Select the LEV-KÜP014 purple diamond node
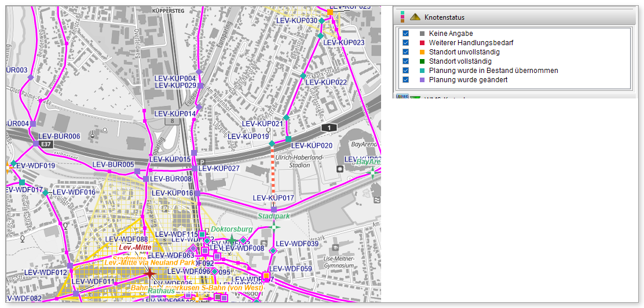The height and width of the screenshot is (308, 644). tap(199, 107)
